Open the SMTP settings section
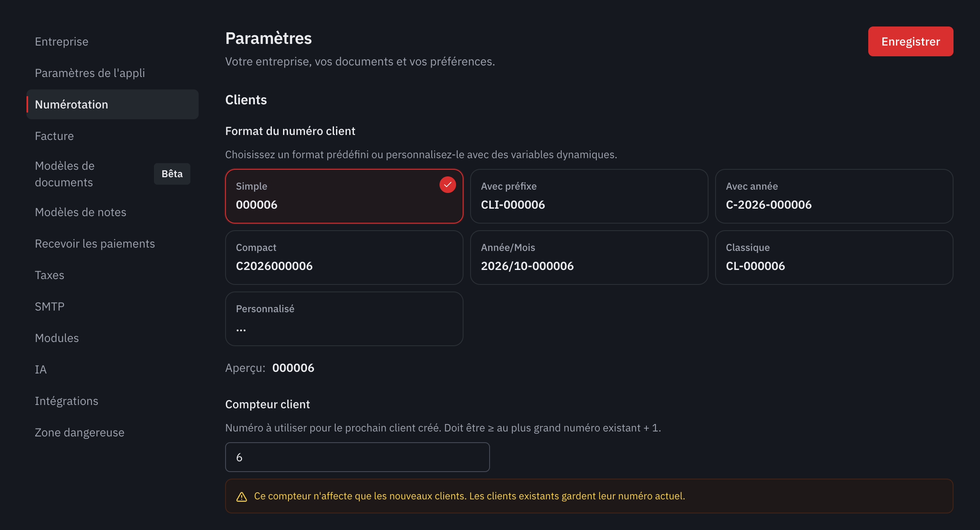Screen dimensions: 980x530 (113, 306)
